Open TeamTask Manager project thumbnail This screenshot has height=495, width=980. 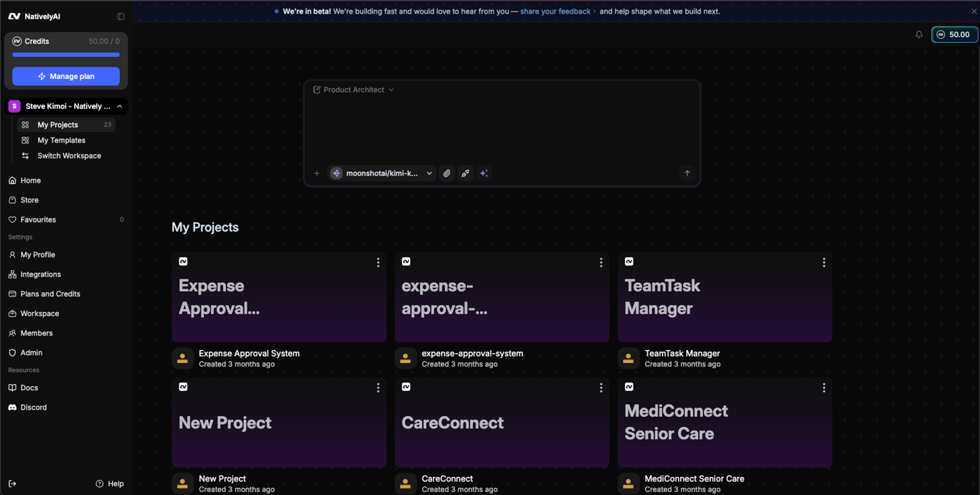click(x=725, y=297)
